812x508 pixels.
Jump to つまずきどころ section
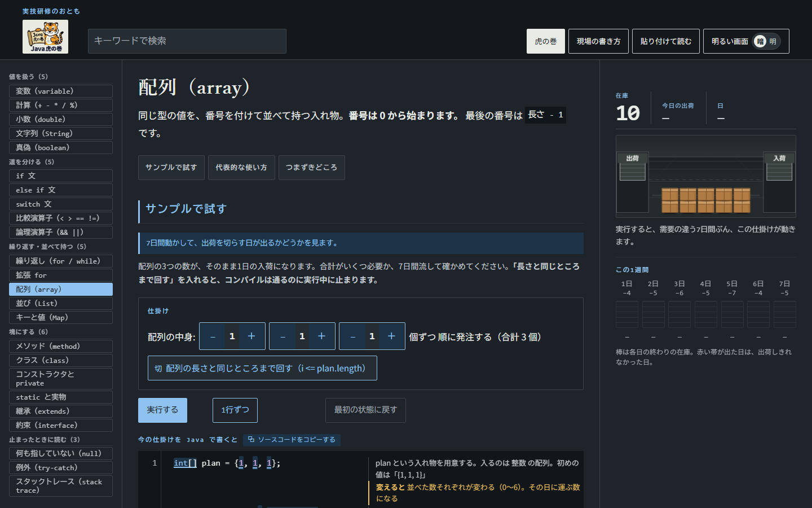[x=311, y=168]
